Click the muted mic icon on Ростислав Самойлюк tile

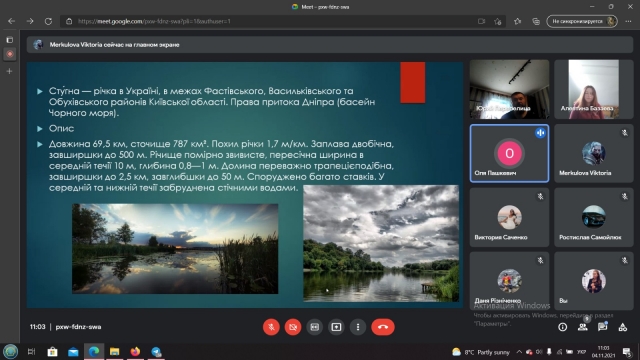(624, 196)
